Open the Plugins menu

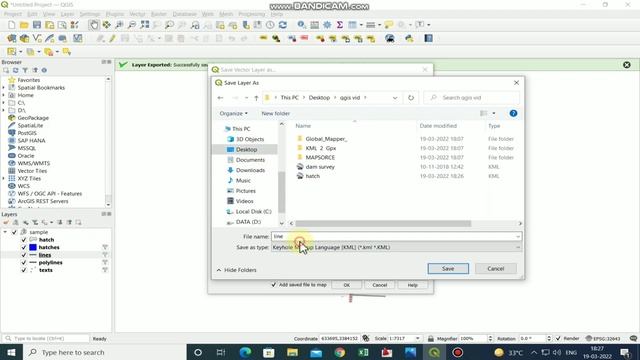click(115, 14)
